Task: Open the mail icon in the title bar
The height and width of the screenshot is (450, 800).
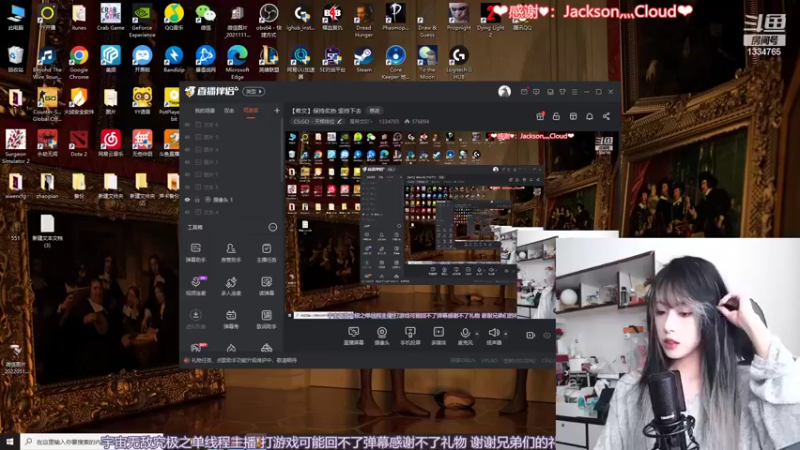Action: point(524,92)
